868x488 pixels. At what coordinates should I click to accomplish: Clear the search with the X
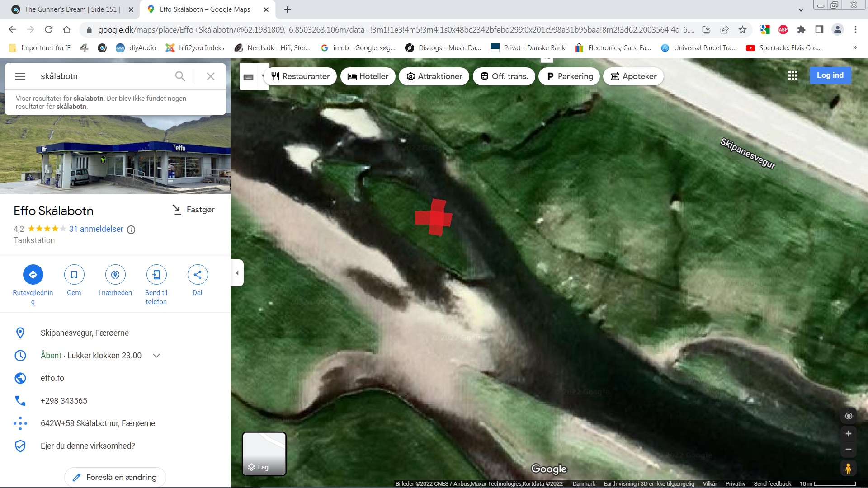[x=211, y=76]
